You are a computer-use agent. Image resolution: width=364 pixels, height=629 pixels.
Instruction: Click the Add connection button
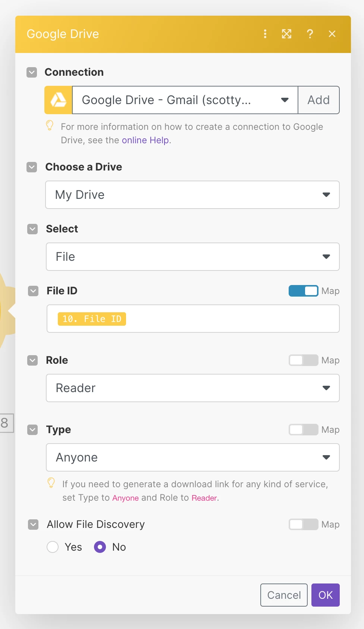pos(318,100)
